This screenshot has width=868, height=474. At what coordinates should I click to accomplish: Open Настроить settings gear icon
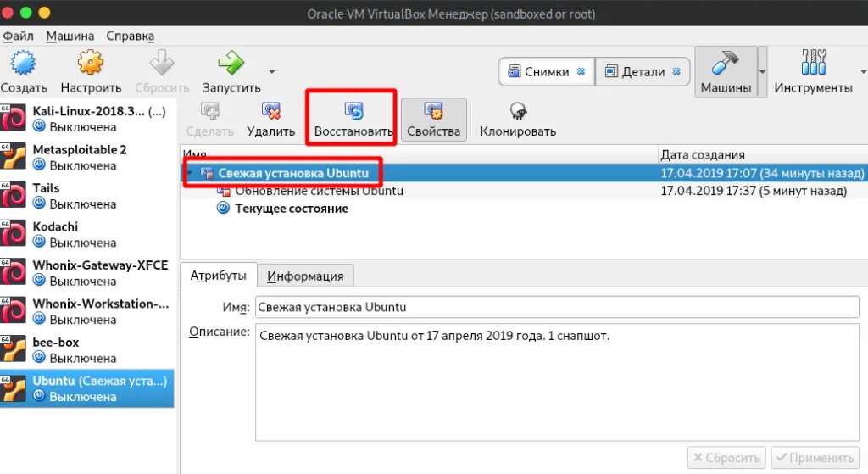point(90,63)
